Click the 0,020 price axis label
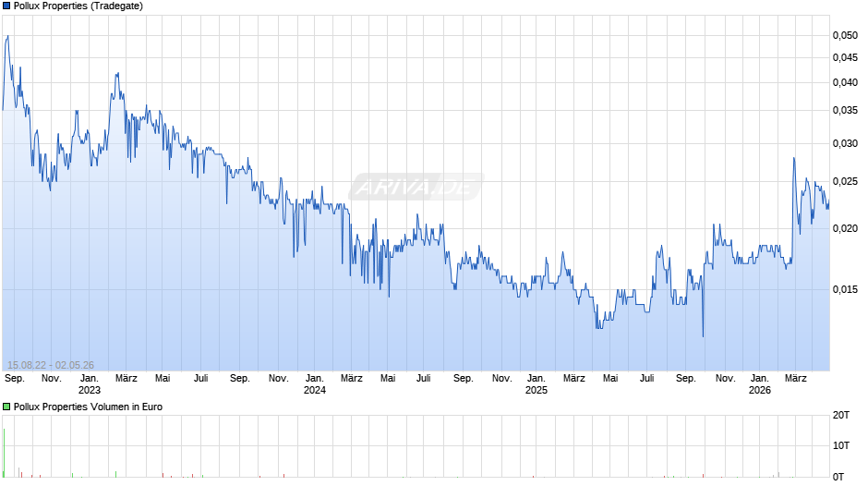This screenshot has width=868, height=486. pos(845,228)
